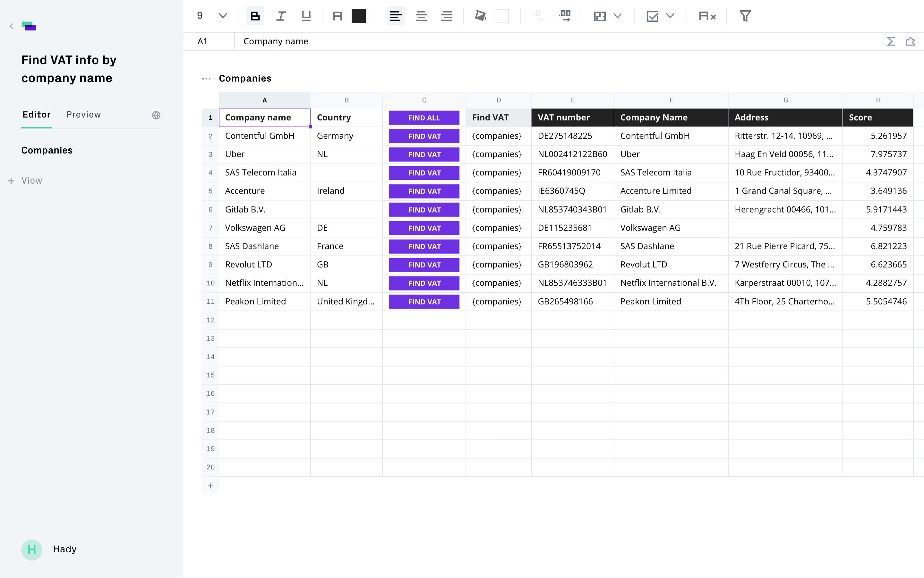This screenshot has width=924, height=578.
Task: Click the number format icon
Action: [600, 16]
